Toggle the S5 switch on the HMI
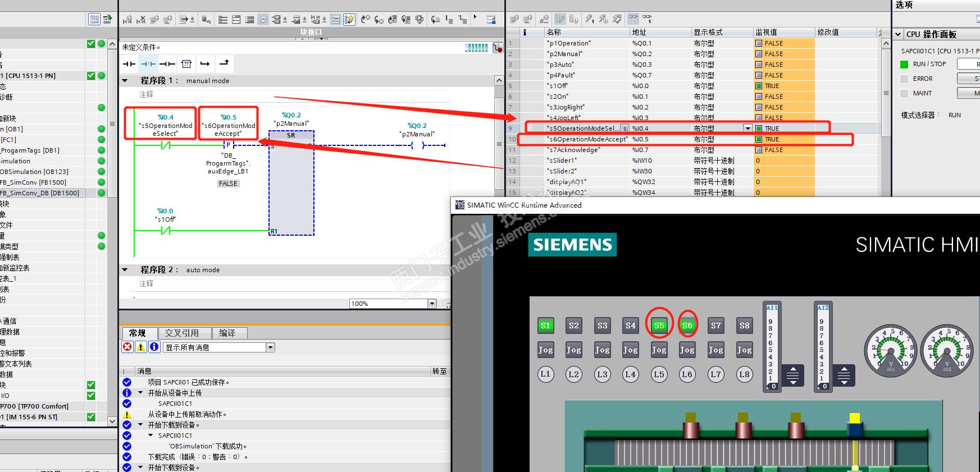 [x=659, y=326]
